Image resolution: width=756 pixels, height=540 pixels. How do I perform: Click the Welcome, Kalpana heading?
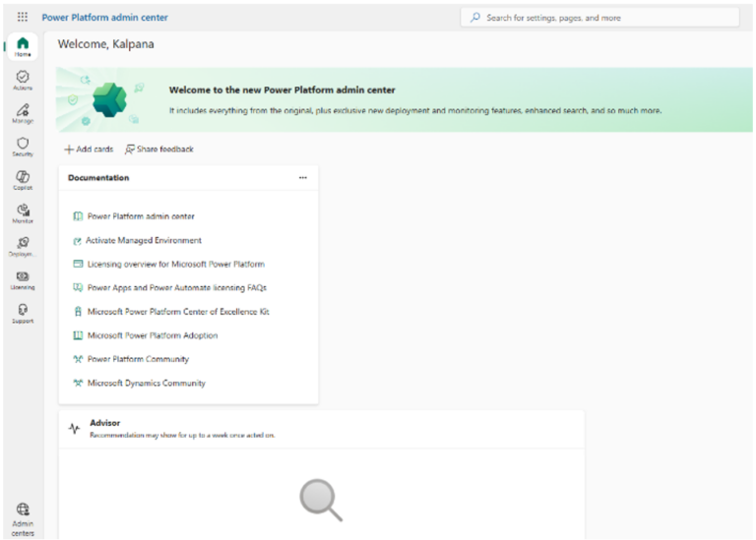click(x=106, y=44)
